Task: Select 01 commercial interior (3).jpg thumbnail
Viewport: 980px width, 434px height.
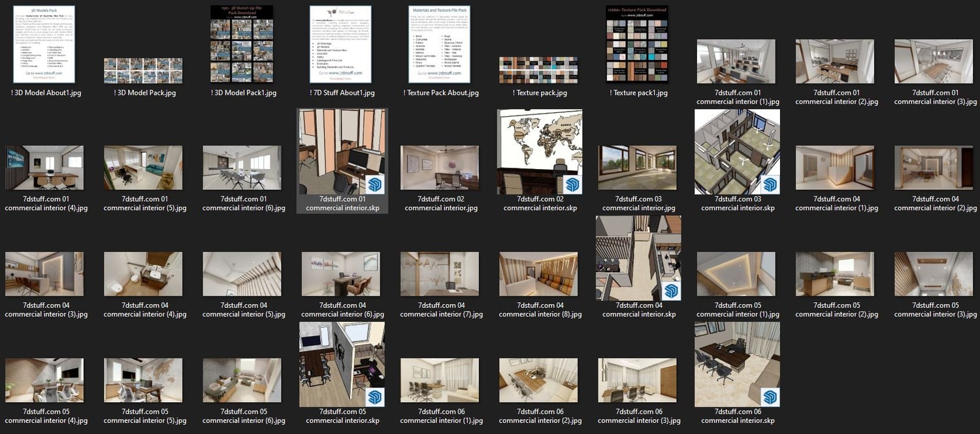Action: tap(934, 61)
